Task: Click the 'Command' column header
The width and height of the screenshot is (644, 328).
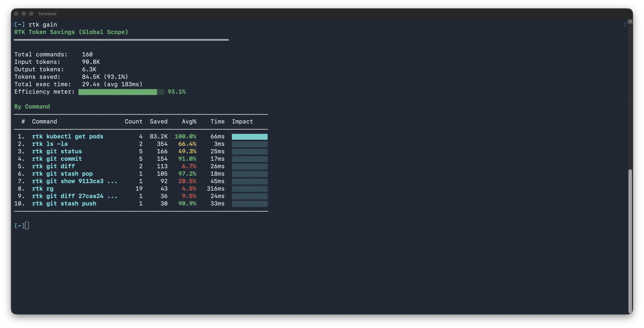Action: 44,122
